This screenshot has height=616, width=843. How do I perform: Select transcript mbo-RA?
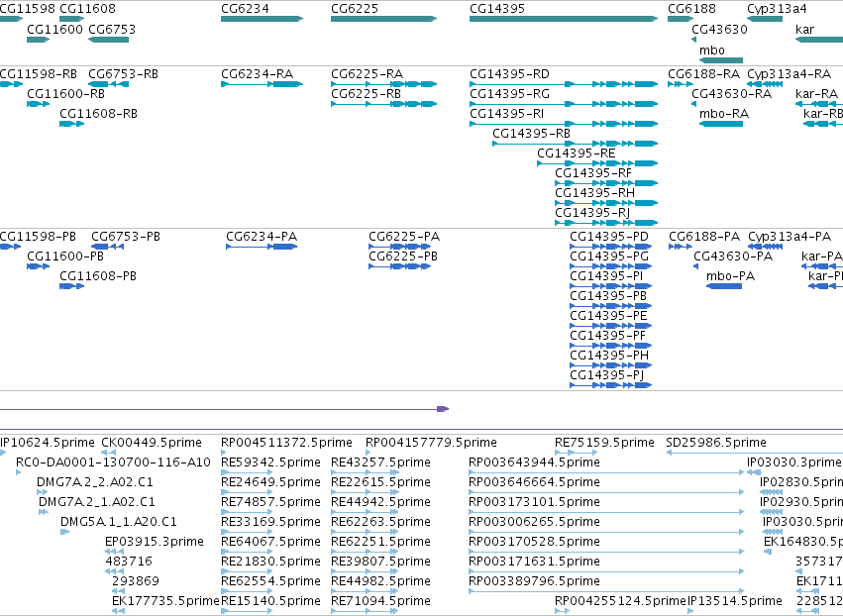click(x=721, y=124)
